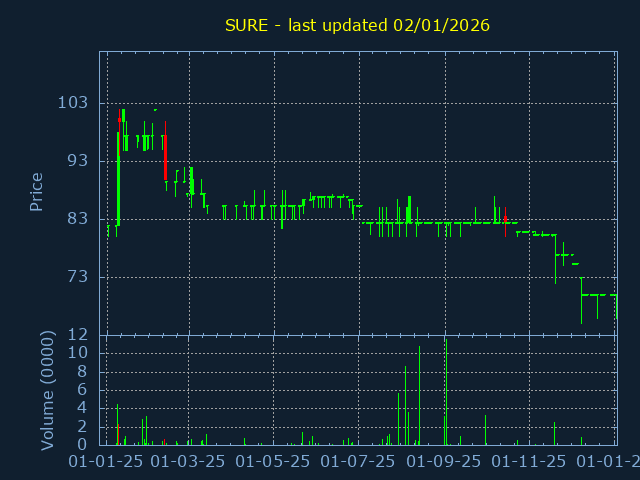Click the tallest green volume bar

446,393
